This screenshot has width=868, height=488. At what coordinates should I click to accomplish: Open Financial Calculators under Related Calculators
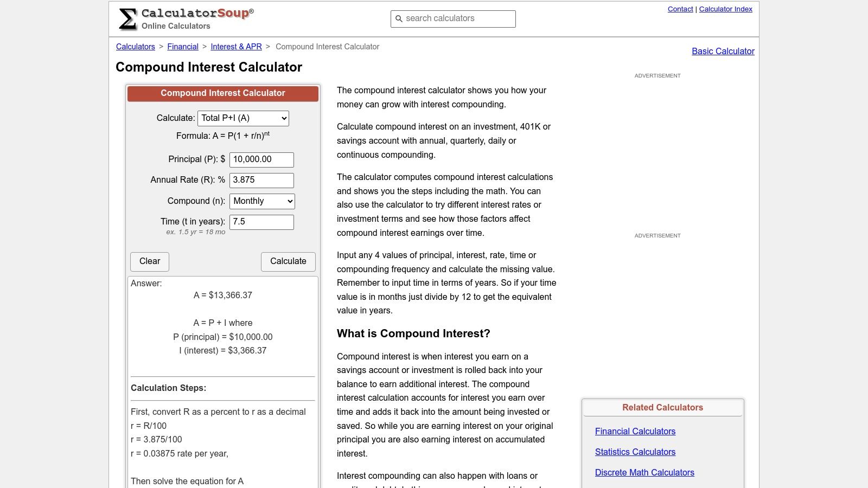click(635, 431)
